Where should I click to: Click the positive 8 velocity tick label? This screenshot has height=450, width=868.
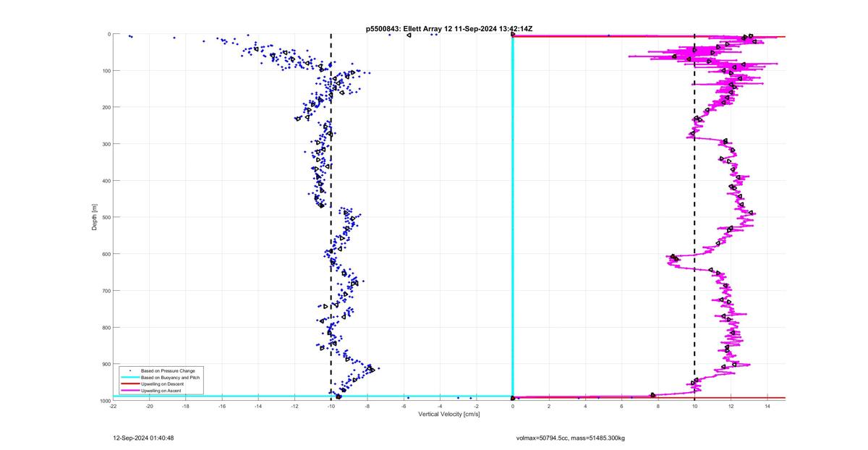click(x=658, y=407)
